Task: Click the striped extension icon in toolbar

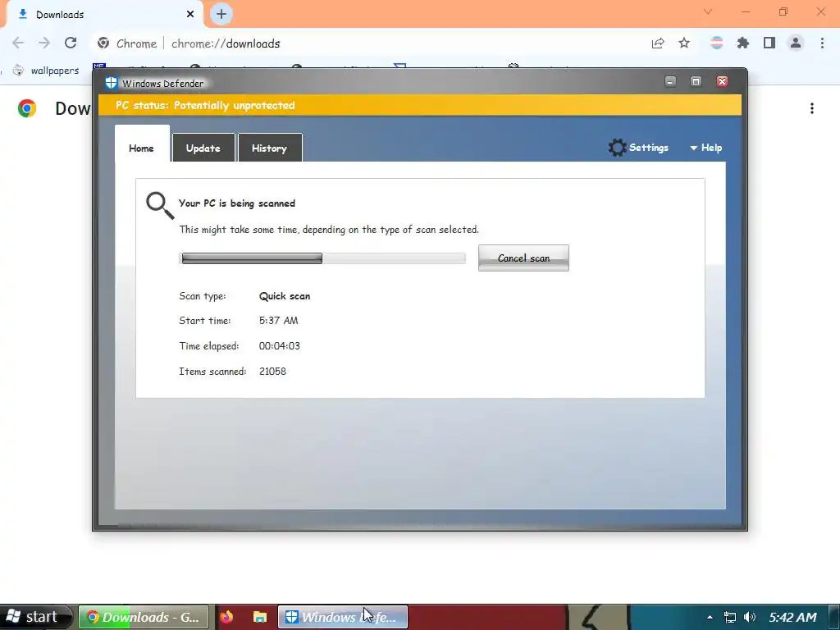Action: [x=716, y=43]
